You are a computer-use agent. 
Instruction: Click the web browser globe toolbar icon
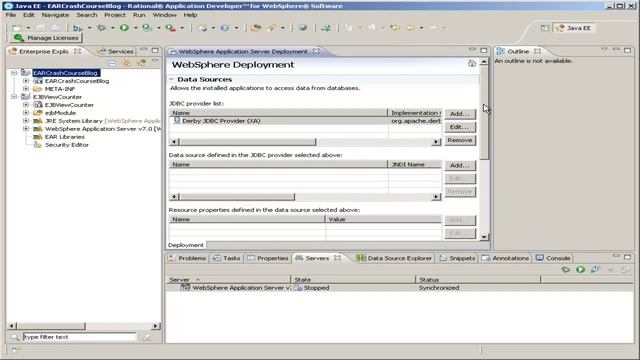(302, 28)
